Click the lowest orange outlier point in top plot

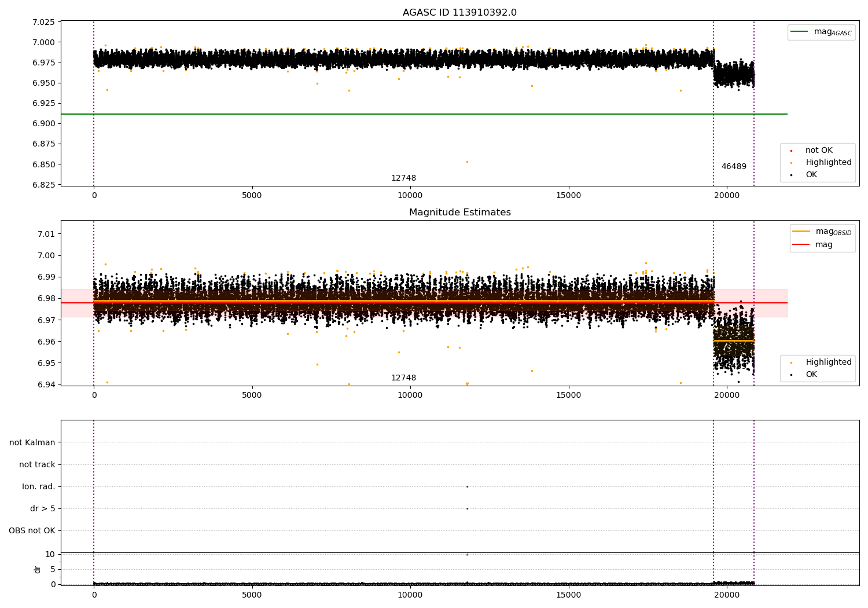pyautogui.click(x=467, y=162)
